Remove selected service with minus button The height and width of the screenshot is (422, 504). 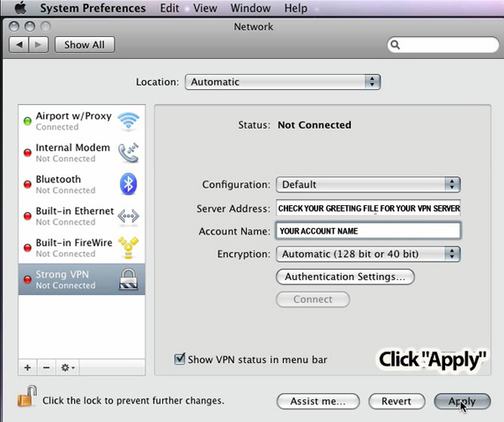point(46,367)
